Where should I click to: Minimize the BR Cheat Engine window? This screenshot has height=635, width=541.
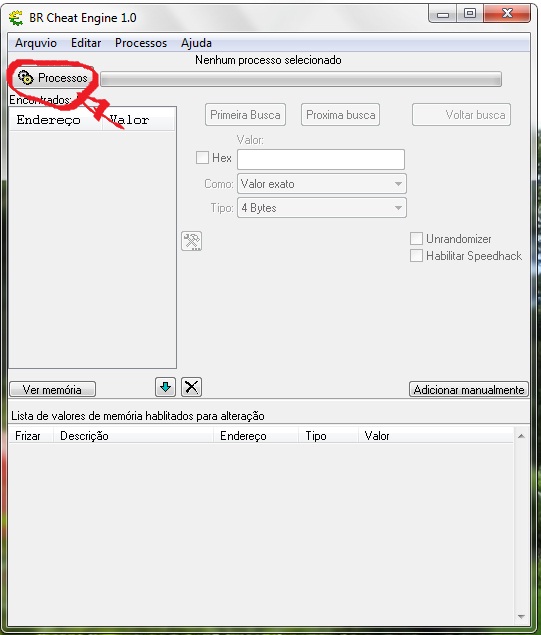pyautogui.click(x=443, y=14)
